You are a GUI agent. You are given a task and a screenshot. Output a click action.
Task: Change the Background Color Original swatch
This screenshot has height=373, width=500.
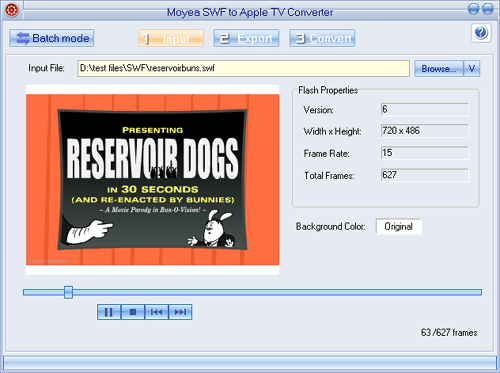[x=398, y=226]
